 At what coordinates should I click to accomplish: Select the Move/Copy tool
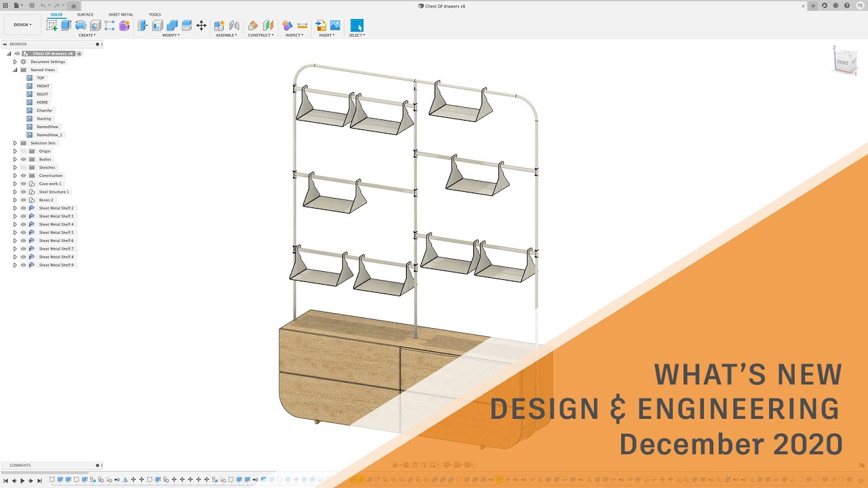[200, 26]
